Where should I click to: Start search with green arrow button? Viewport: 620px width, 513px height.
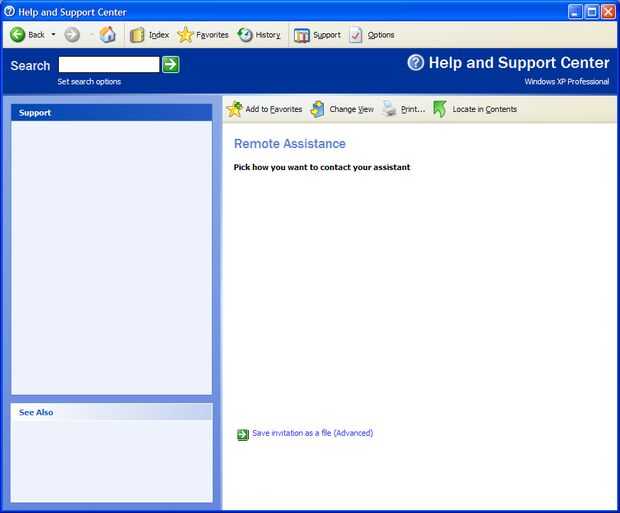tap(171, 64)
